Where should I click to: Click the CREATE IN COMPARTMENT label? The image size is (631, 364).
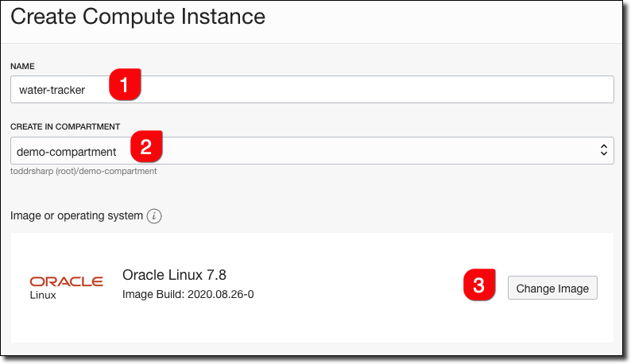coord(65,126)
